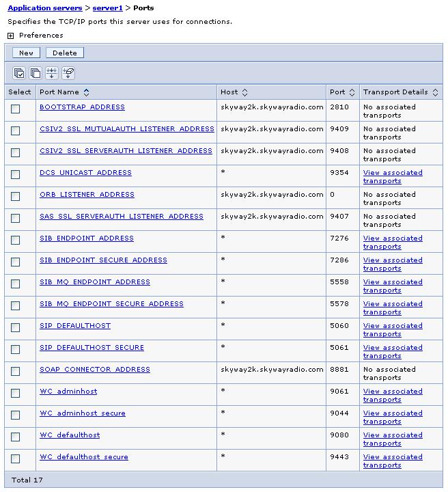Select the SAS_SSL_SERVERAUTH_LISTENER_ADDRESS checkbox

point(15,219)
